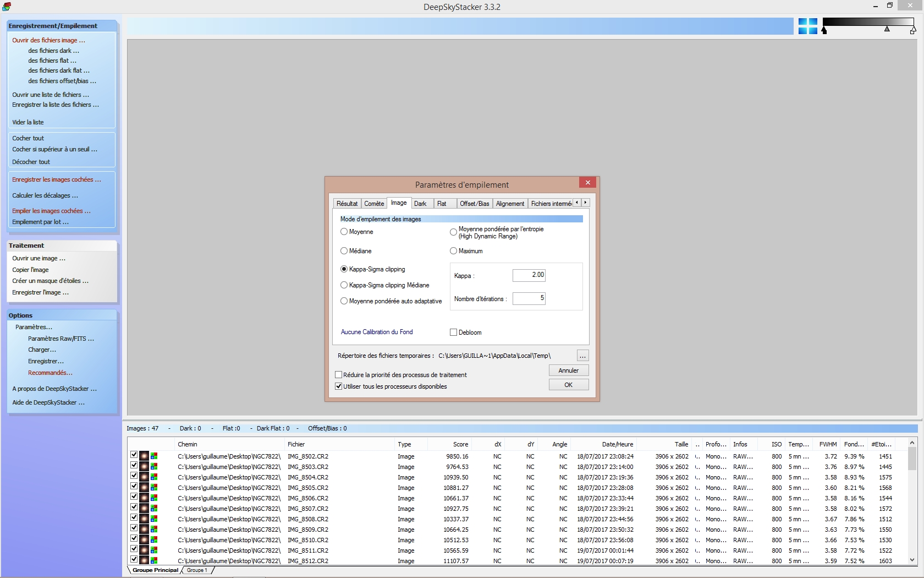This screenshot has height=578, width=924.
Task: Click the Annuler button
Action: tap(569, 370)
